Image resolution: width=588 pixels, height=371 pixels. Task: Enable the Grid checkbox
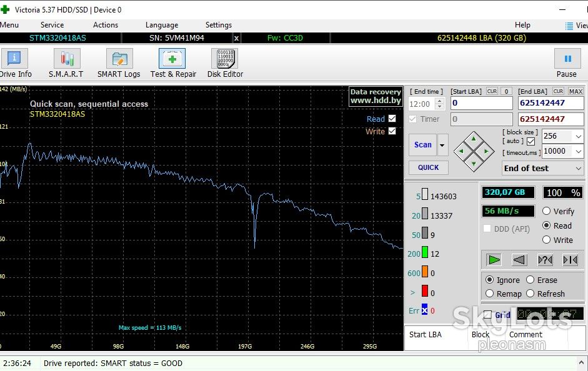coord(487,315)
